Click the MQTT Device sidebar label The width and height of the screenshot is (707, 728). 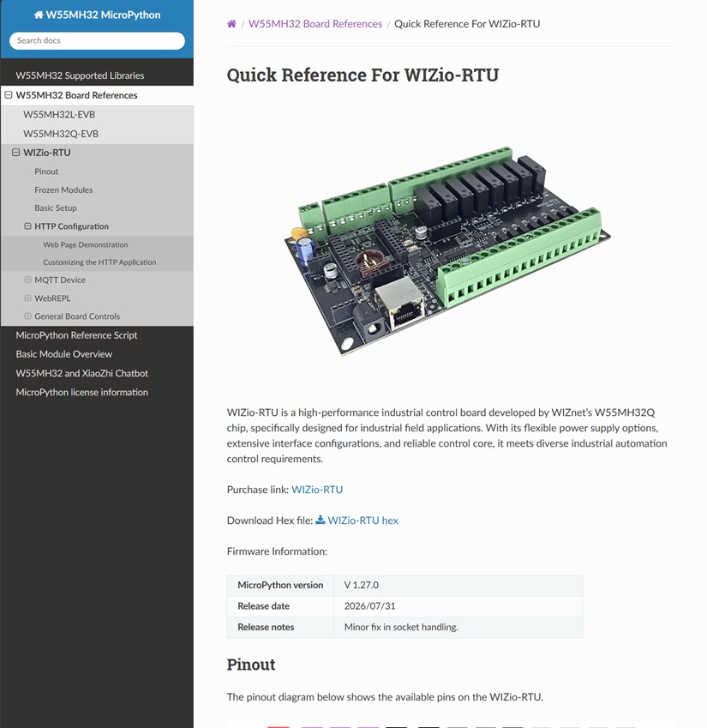pyautogui.click(x=60, y=280)
